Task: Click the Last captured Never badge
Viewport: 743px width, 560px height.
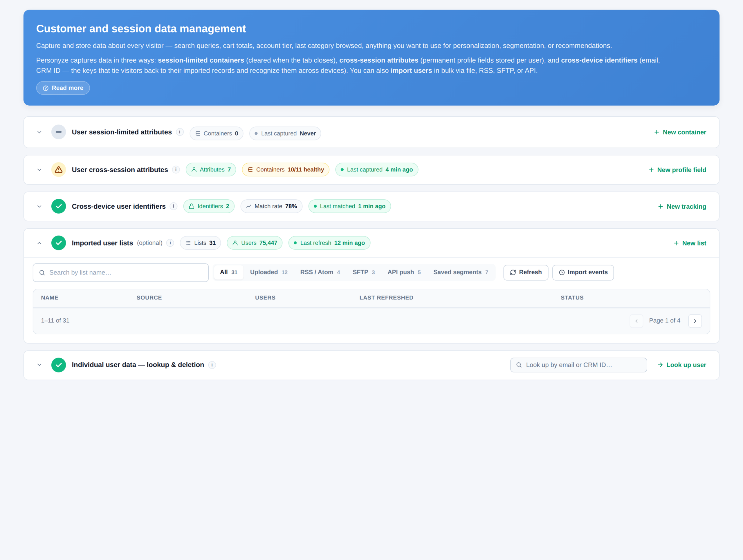Action: [285, 133]
